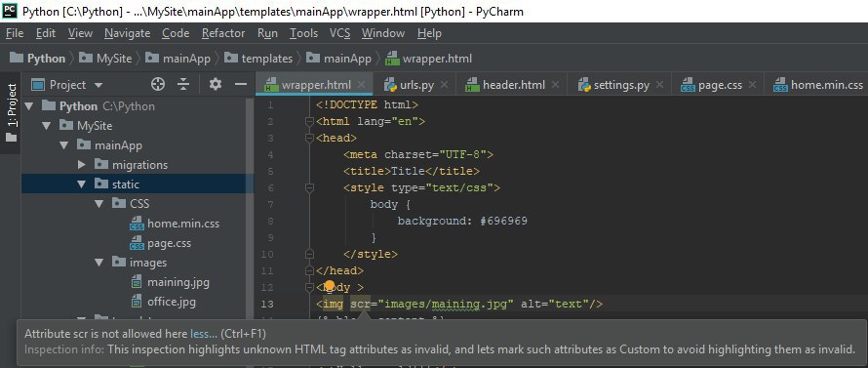868x368 pixels.
Task: Open the Refactor menu
Action: tap(223, 33)
